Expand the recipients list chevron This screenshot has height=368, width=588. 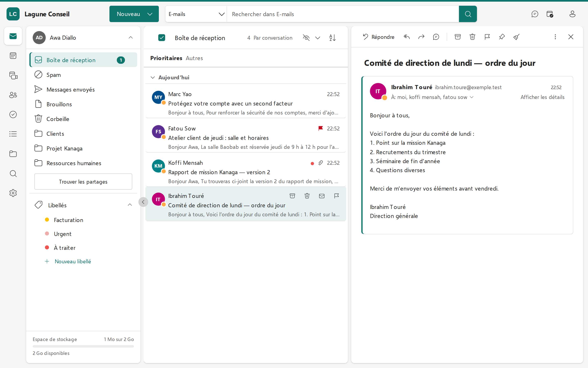[472, 97]
